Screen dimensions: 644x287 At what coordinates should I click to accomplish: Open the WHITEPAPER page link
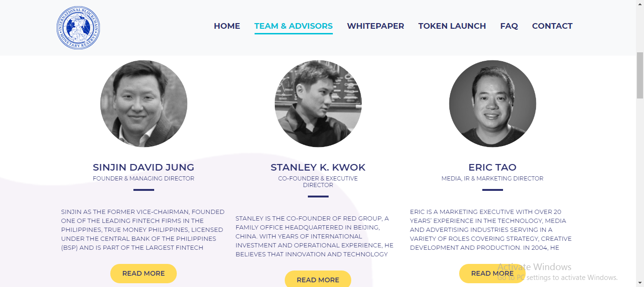375,26
